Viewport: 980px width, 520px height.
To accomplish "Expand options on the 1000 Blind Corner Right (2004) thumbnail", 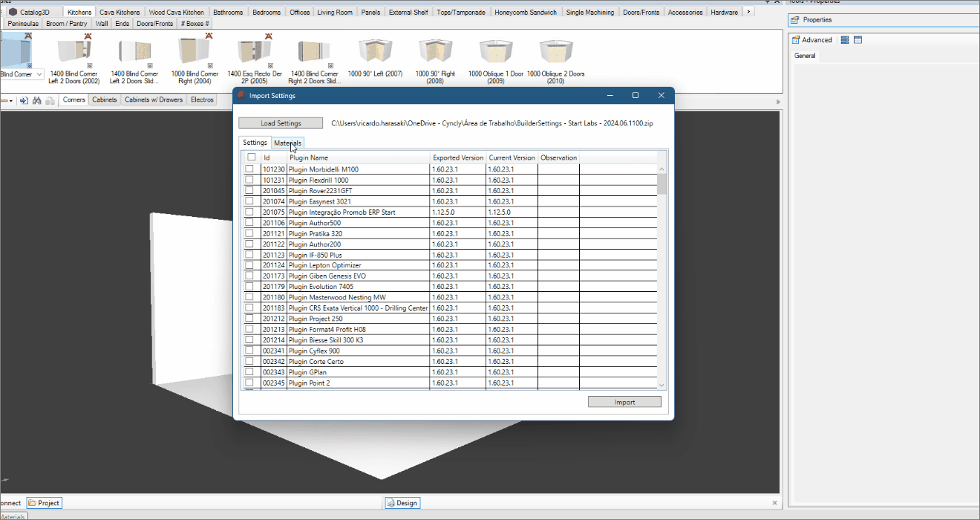I will click(x=209, y=65).
